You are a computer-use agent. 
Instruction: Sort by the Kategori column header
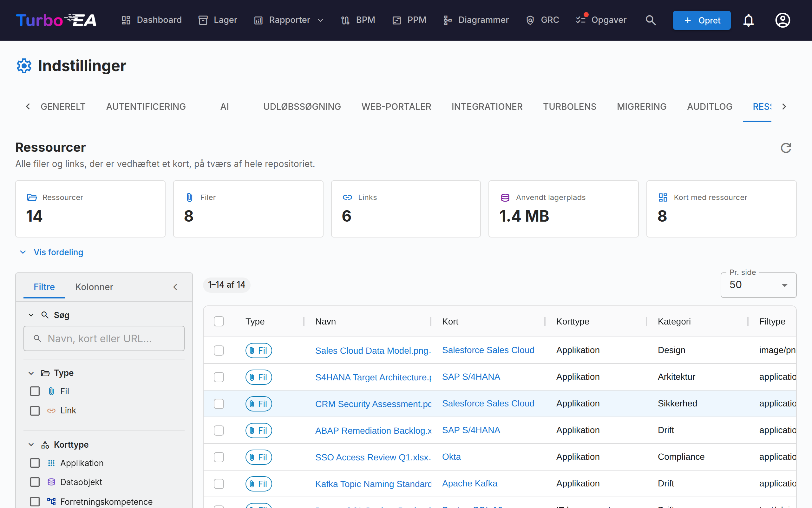[674, 322]
